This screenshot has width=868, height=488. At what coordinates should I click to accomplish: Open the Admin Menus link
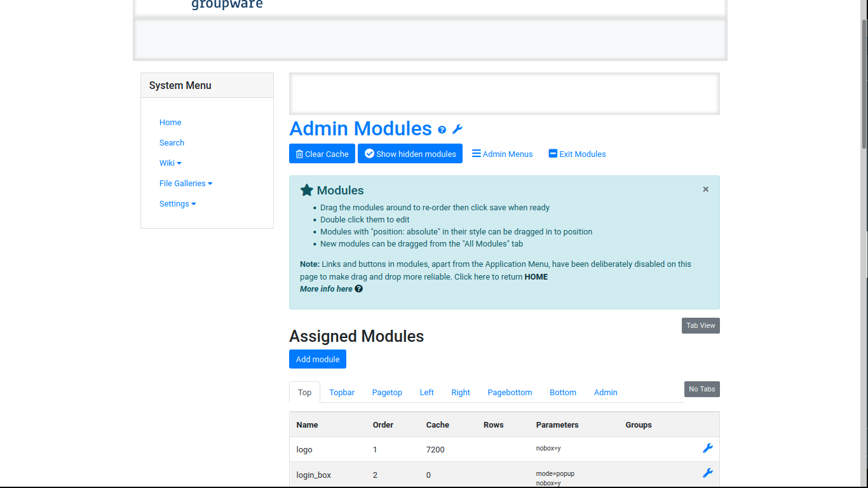point(502,154)
